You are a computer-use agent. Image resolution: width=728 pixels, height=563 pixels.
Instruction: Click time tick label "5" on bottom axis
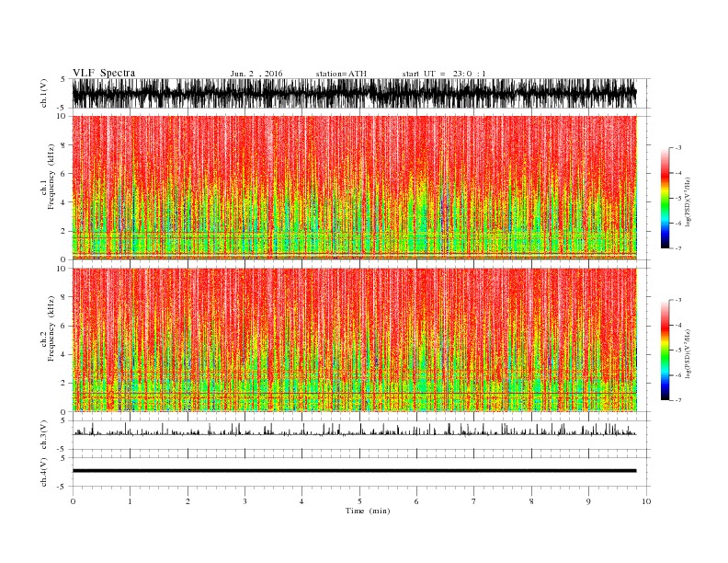pos(359,501)
